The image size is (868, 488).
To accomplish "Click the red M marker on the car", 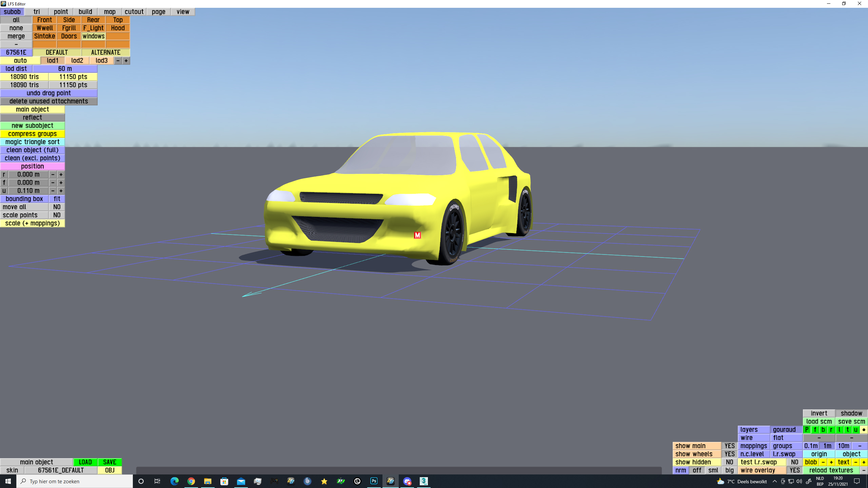I will pyautogui.click(x=417, y=235).
